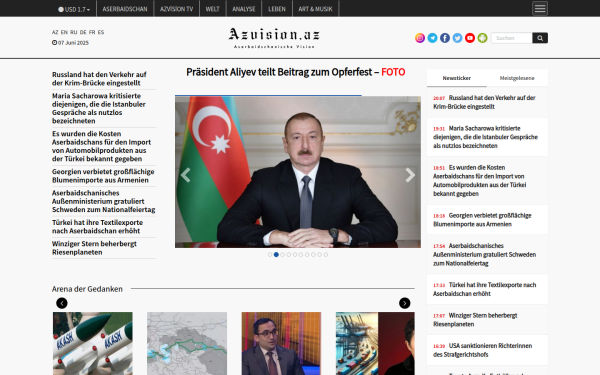600x375 pixels.
Task: Go to previous slide in main slider
Action: (x=186, y=175)
